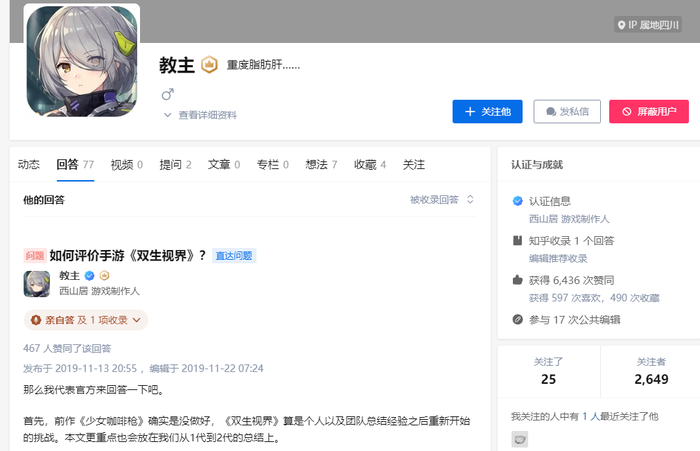Click the gold hexagon badge beside 教主

[x=210, y=65]
